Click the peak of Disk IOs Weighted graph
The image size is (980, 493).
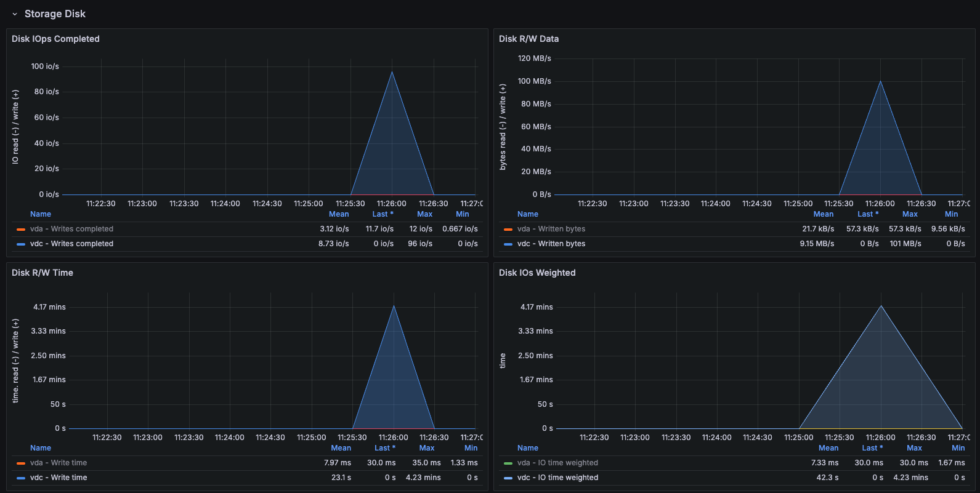881,306
